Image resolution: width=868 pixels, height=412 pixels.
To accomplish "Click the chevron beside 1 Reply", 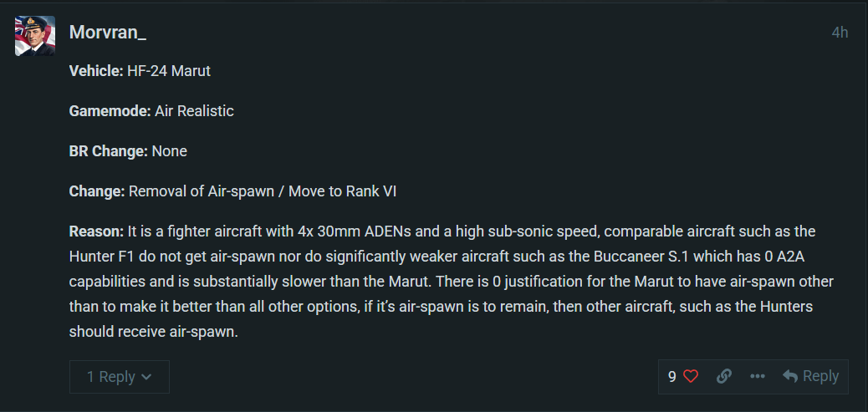I will tap(146, 377).
